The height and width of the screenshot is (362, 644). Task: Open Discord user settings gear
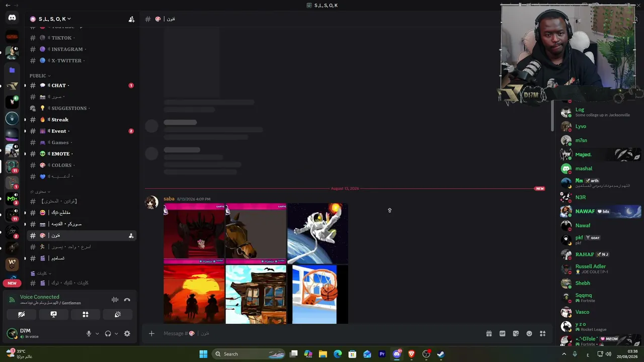click(127, 333)
